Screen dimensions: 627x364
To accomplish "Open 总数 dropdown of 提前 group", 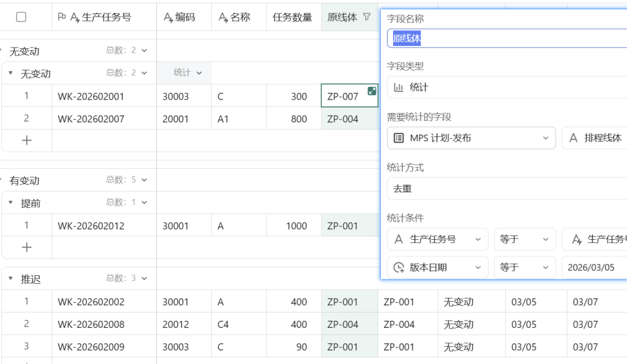I will [126, 202].
